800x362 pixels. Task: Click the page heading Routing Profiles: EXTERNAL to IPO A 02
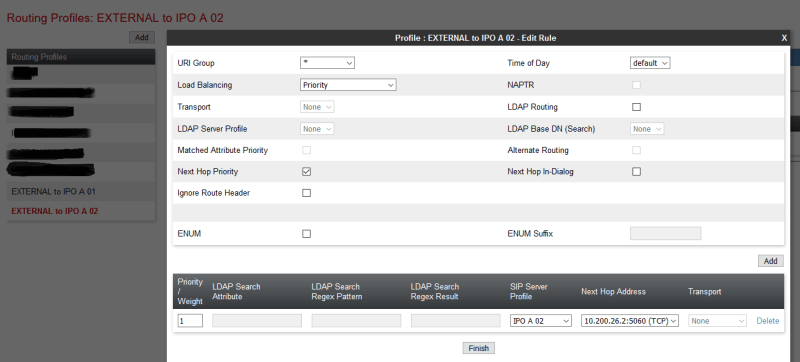115,18
